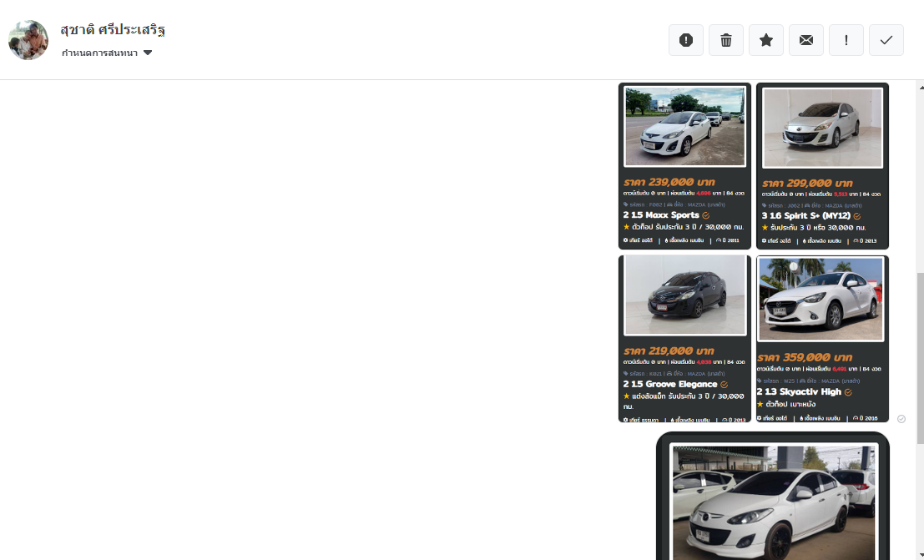Open สุชาติ ศรีประเสริฐ profile picture
Screen dimensions: 924x560
28,40
